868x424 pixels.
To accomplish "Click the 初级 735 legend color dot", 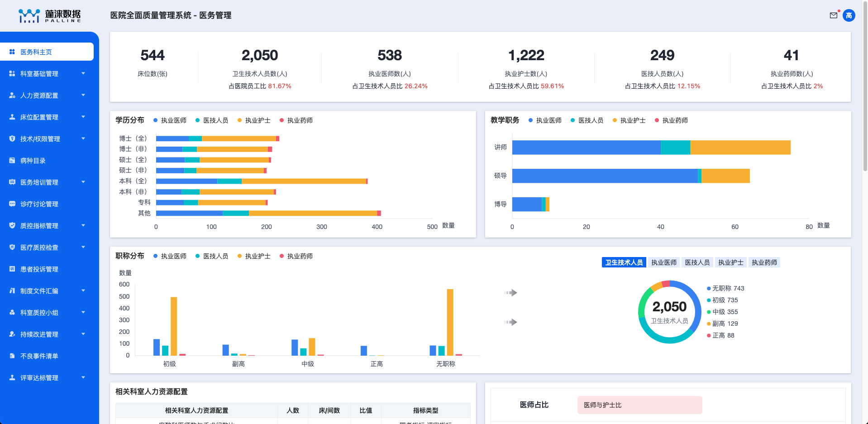I will 709,300.
